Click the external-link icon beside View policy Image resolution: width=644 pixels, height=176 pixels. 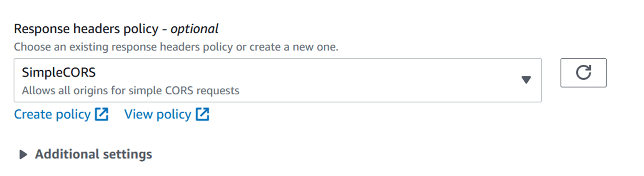203,115
